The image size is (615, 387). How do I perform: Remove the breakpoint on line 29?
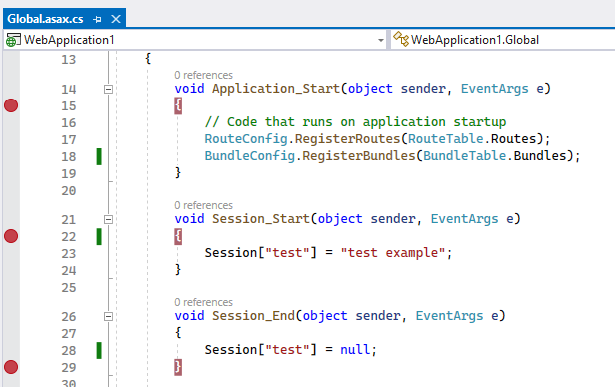pyautogui.click(x=11, y=367)
